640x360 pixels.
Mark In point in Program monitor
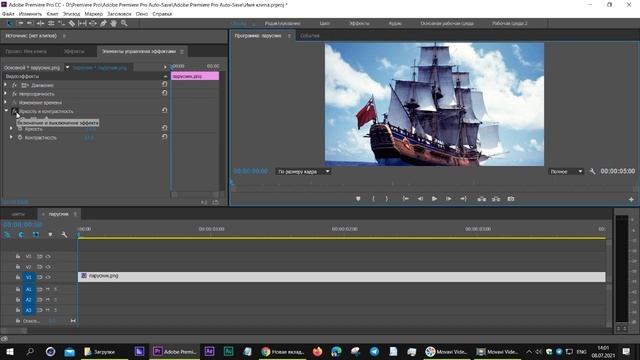pos(373,199)
